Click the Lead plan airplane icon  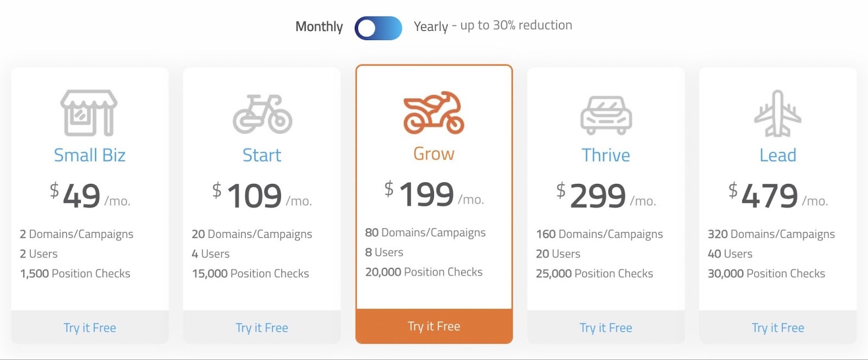(x=777, y=113)
